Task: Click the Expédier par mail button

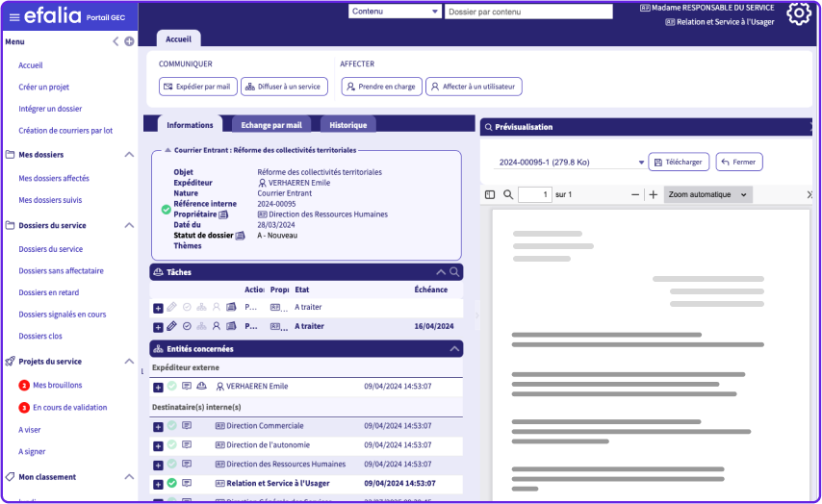Action: click(198, 87)
